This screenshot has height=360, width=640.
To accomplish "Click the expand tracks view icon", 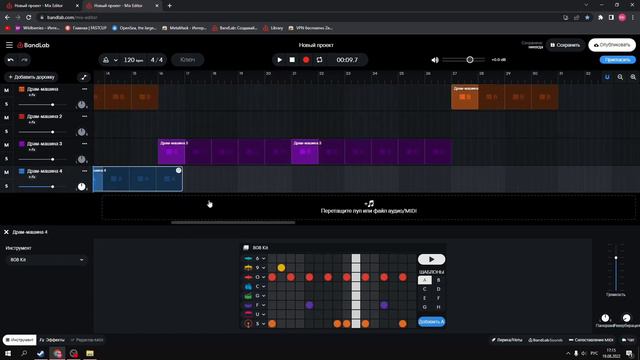I will pos(84,77).
